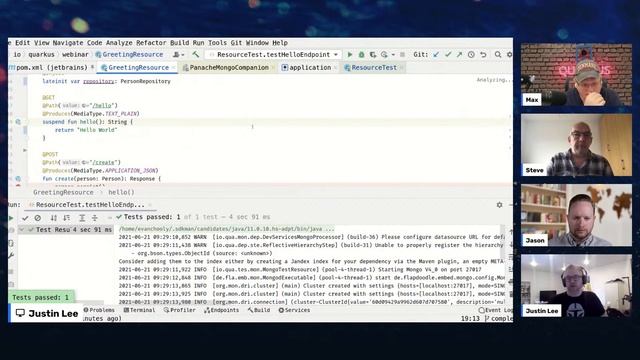Screen dimensions: 640x360
Task: Fold the code block at gutter arrow
Action: 25,150
